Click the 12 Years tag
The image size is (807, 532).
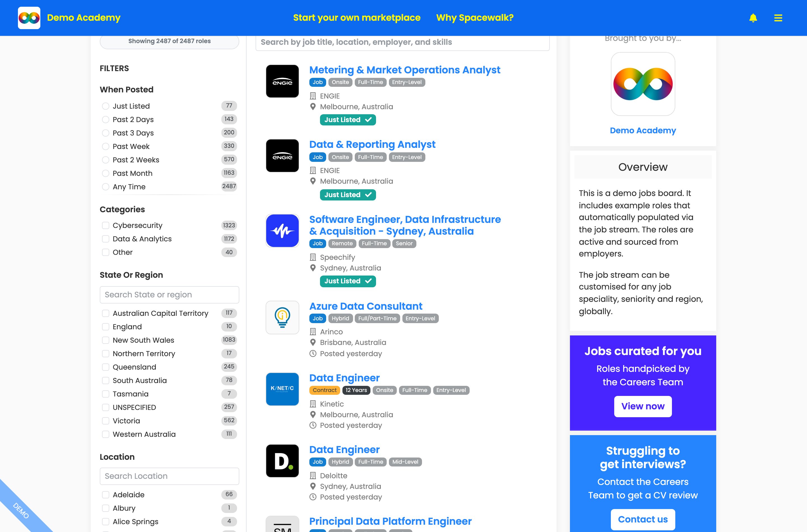pos(356,390)
